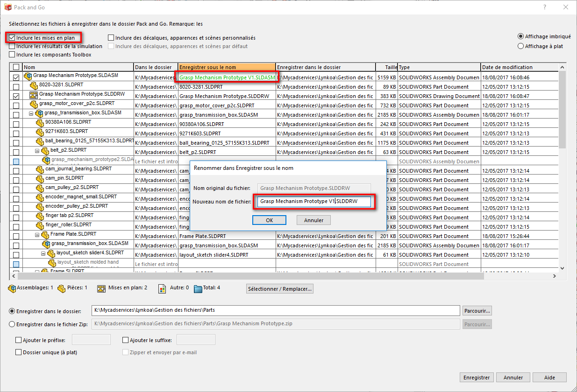
Task: Click the 90380A106.SLDPRT part icon
Action: (x=40, y=123)
